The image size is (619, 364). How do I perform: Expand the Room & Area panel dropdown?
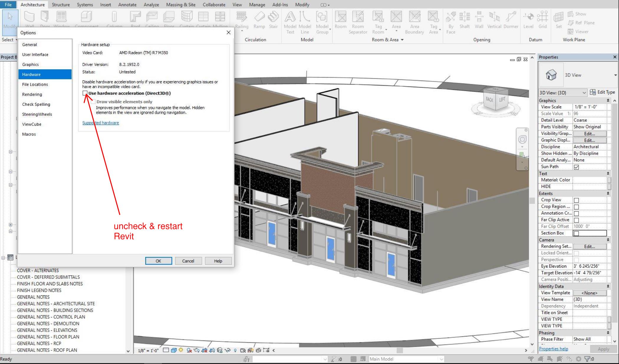[x=402, y=40]
